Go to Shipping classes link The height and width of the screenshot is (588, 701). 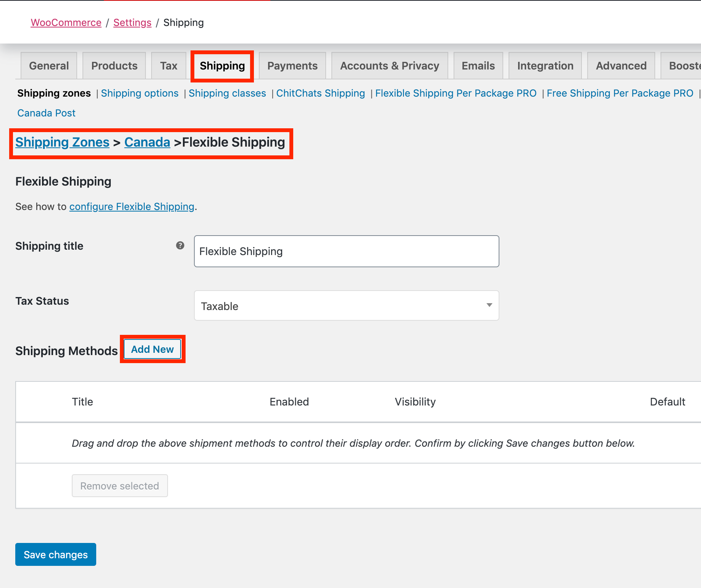tap(227, 93)
